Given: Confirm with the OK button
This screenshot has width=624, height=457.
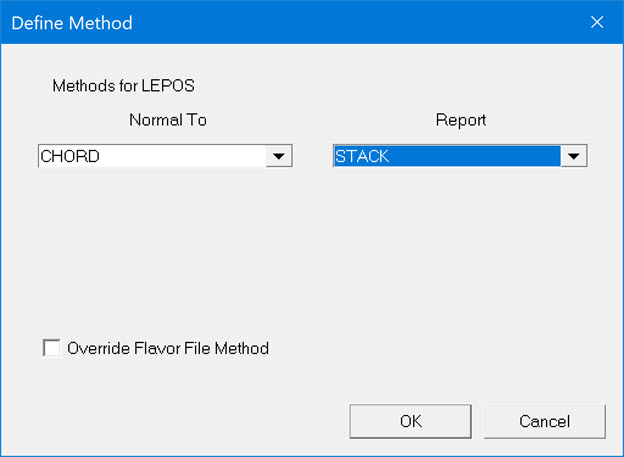Looking at the screenshot, I should 410,421.
